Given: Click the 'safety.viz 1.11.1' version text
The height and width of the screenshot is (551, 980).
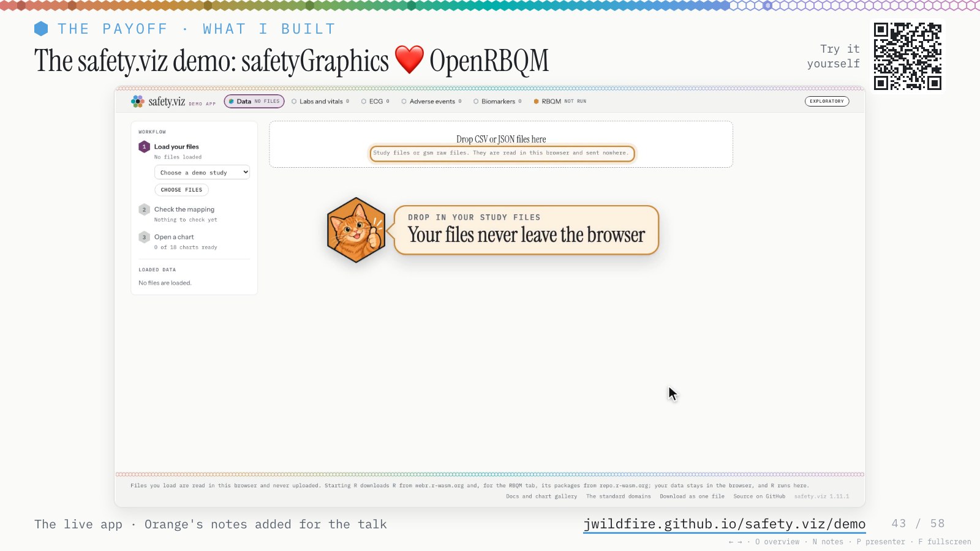Looking at the screenshot, I should coord(821,497).
